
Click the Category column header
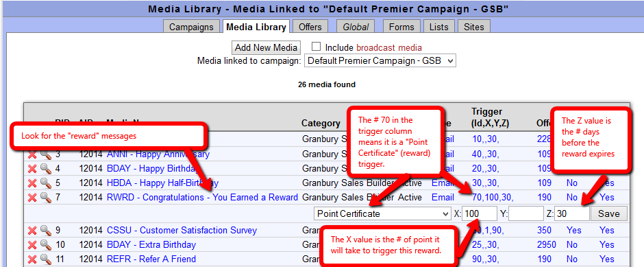pyautogui.click(x=321, y=124)
